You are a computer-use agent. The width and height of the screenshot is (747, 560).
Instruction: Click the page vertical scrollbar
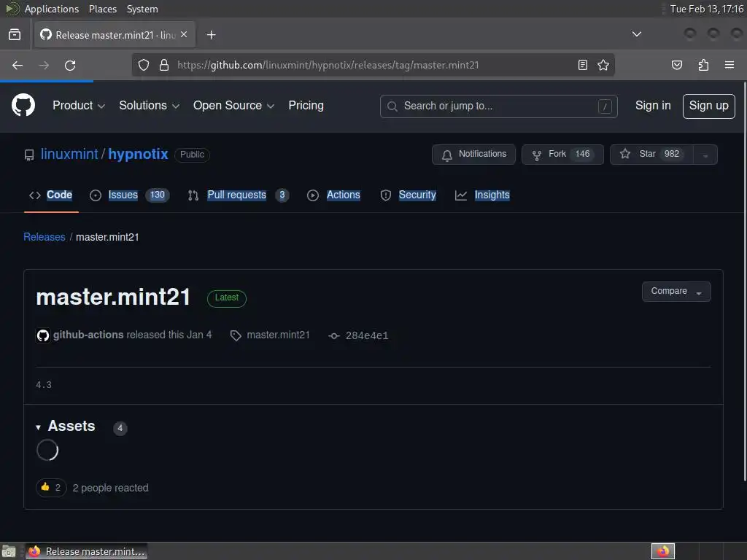pyautogui.click(x=745, y=281)
